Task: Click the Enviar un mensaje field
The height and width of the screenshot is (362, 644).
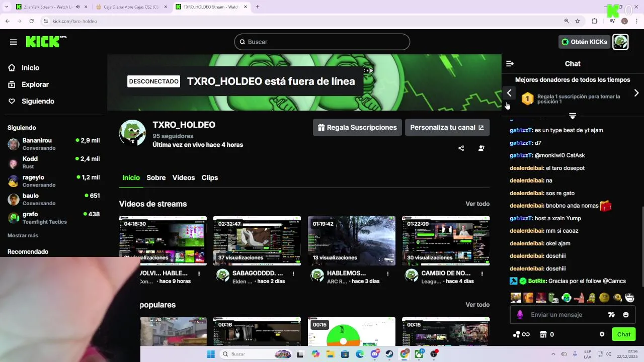Action: point(573,315)
